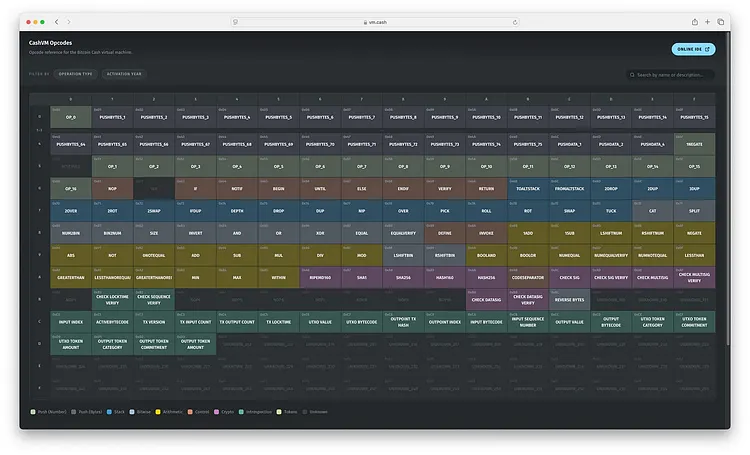
Task: Expand the Operation Type filter
Action: tap(76, 74)
